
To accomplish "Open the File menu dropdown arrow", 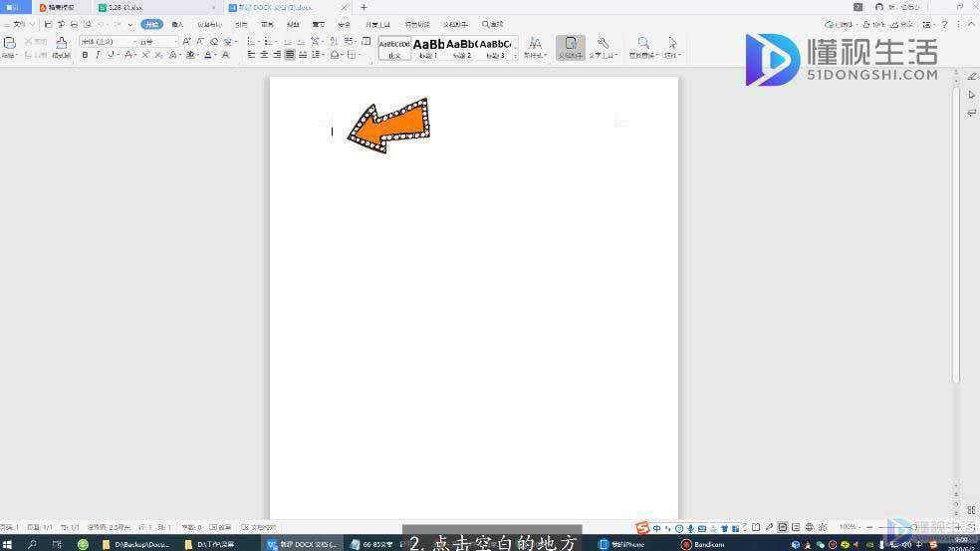I will 32,24.
